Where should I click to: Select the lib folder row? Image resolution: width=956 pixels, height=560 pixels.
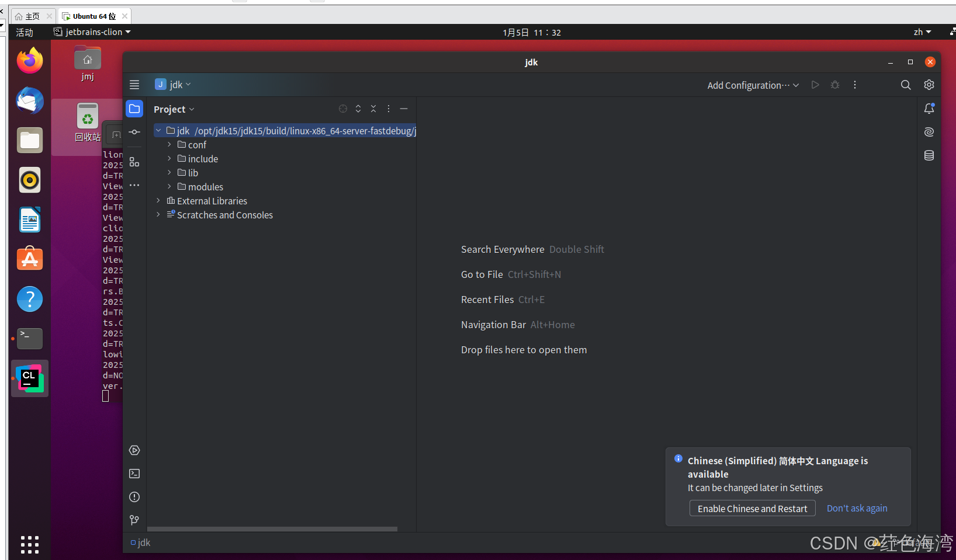point(282,172)
